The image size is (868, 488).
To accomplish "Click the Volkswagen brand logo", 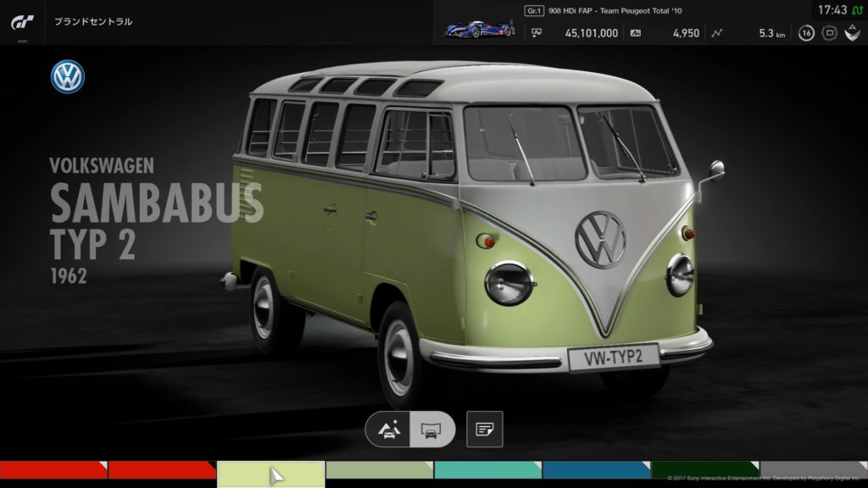I will pos(68,76).
